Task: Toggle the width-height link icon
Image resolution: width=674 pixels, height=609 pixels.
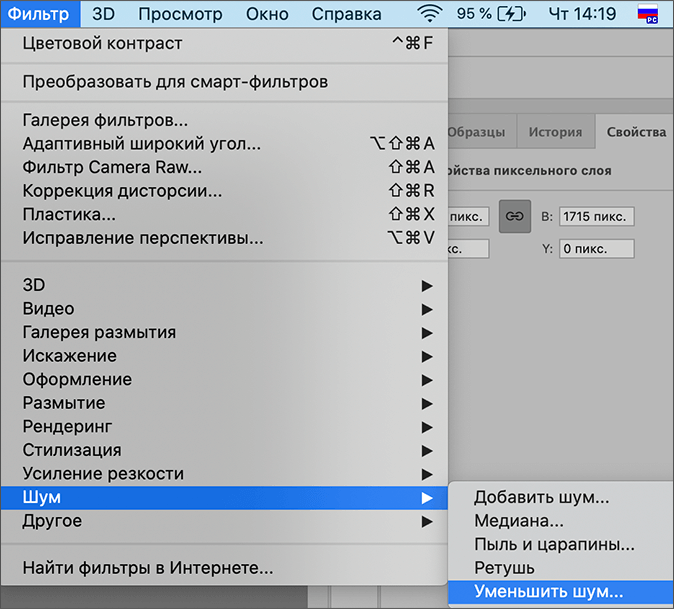Action: pyautogui.click(x=515, y=216)
